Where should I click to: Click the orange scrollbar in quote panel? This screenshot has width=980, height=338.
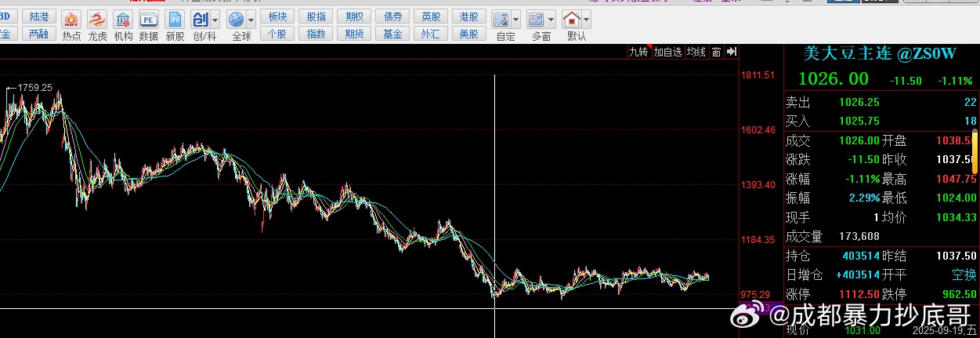[x=976, y=154]
